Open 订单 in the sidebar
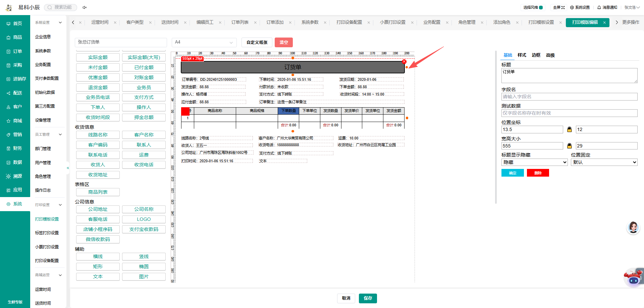This screenshot has height=308, width=644. [x=14, y=51]
